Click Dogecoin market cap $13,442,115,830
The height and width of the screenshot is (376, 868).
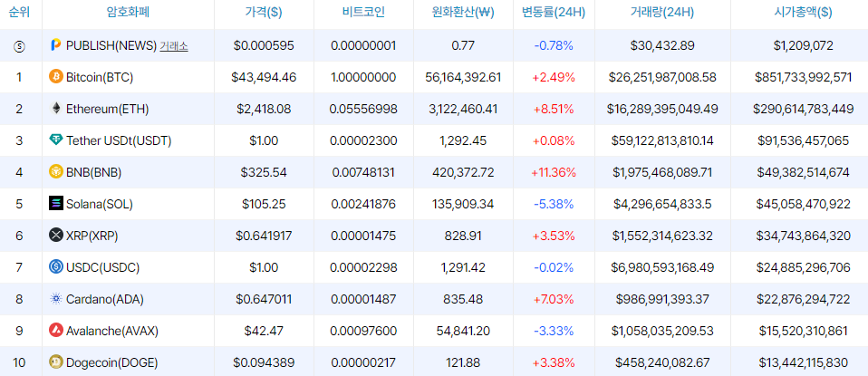coord(804,363)
